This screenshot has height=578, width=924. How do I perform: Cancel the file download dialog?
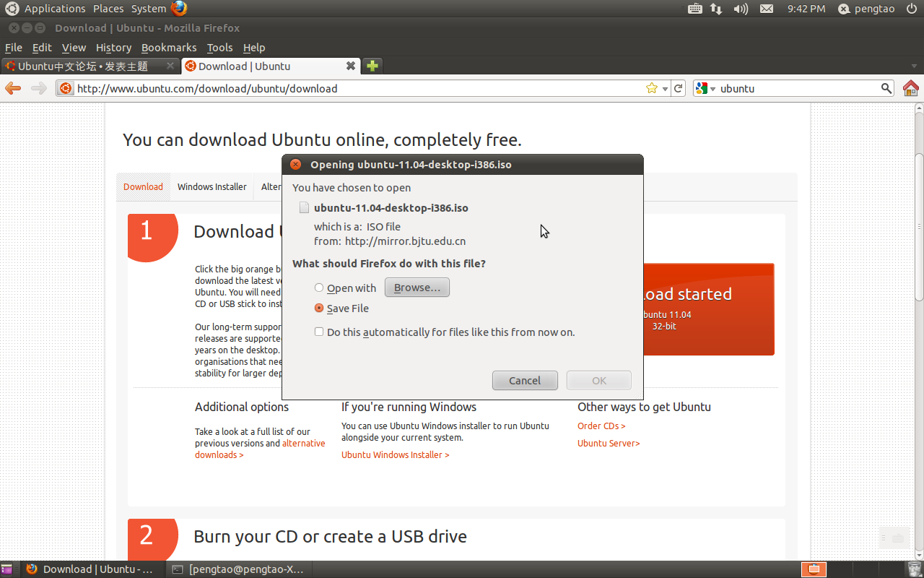pyautogui.click(x=525, y=381)
